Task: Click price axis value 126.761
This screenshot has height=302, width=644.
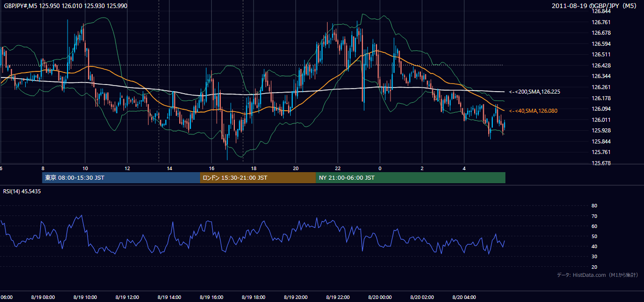Action: click(x=601, y=22)
